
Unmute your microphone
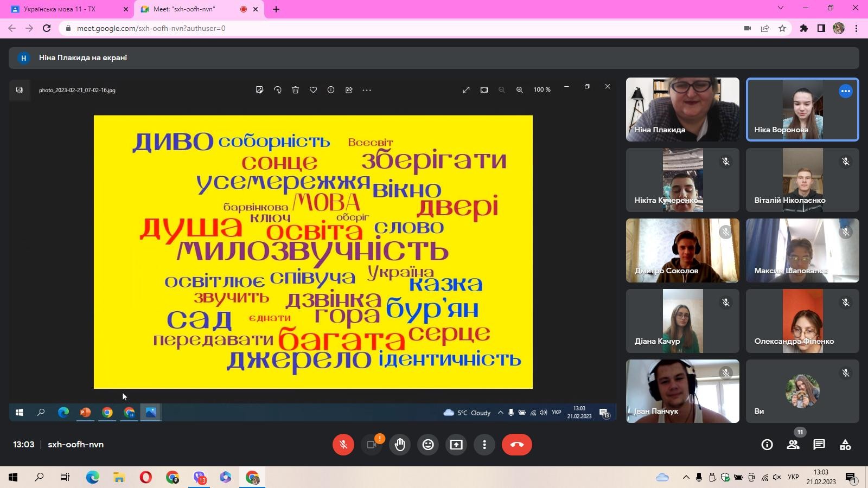tap(343, 445)
